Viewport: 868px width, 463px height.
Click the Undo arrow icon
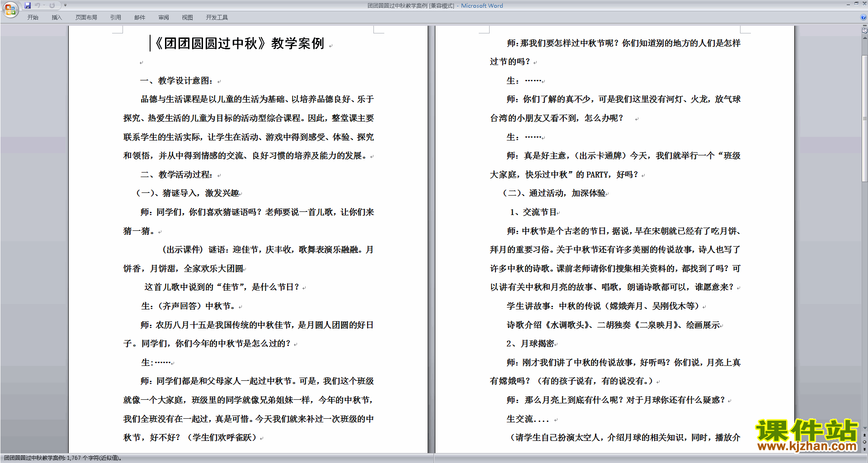pos(38,5)
